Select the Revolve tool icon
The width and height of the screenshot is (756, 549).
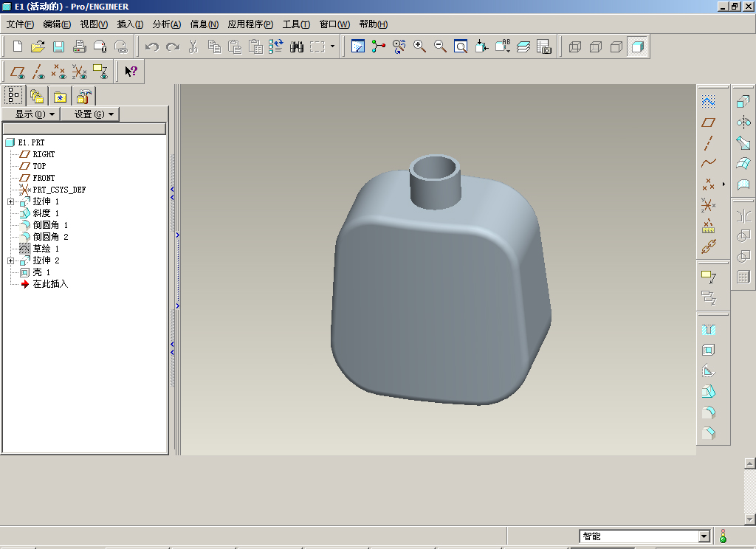pyautogui.click(x=743, y=122)
